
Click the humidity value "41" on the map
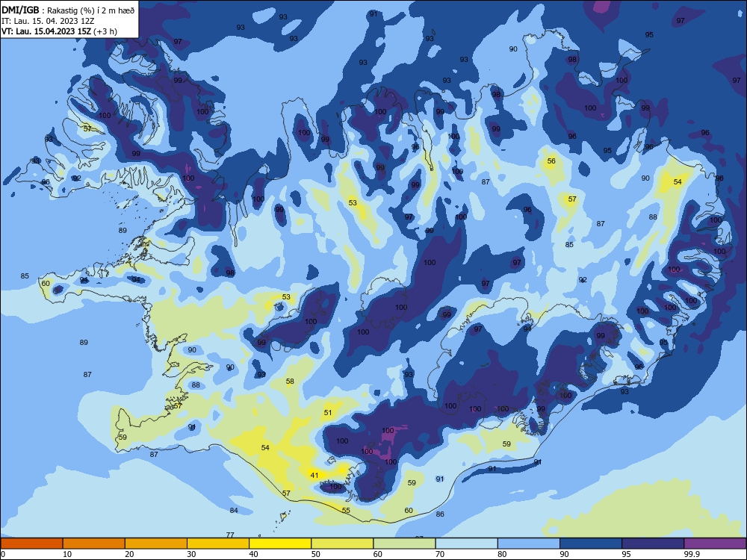coord(314,475)
